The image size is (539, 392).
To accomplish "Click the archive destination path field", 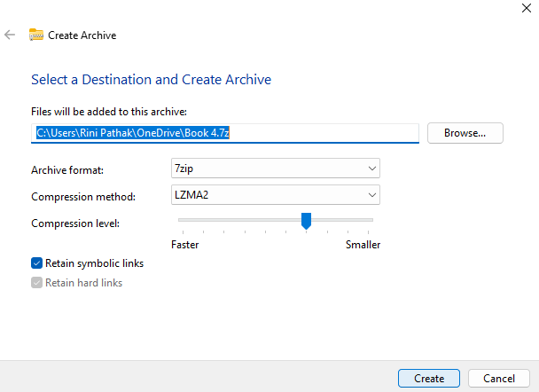I will (x=224, y=133).
